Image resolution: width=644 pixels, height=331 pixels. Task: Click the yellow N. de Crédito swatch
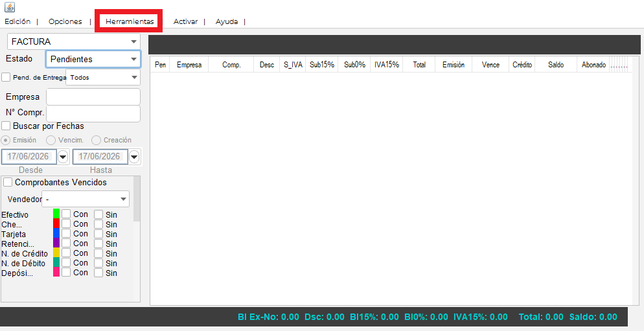click(56, 253)
